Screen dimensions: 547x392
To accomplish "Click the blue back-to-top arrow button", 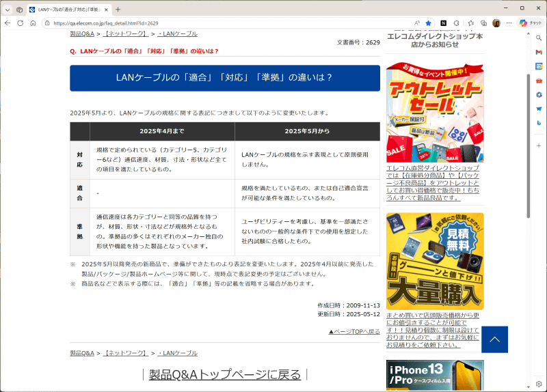I will click(x=494, y=339).
